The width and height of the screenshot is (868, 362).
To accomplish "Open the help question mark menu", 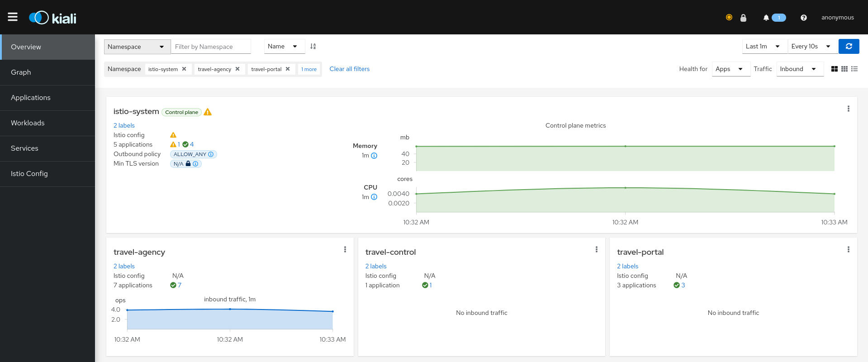I will (803, 18).
